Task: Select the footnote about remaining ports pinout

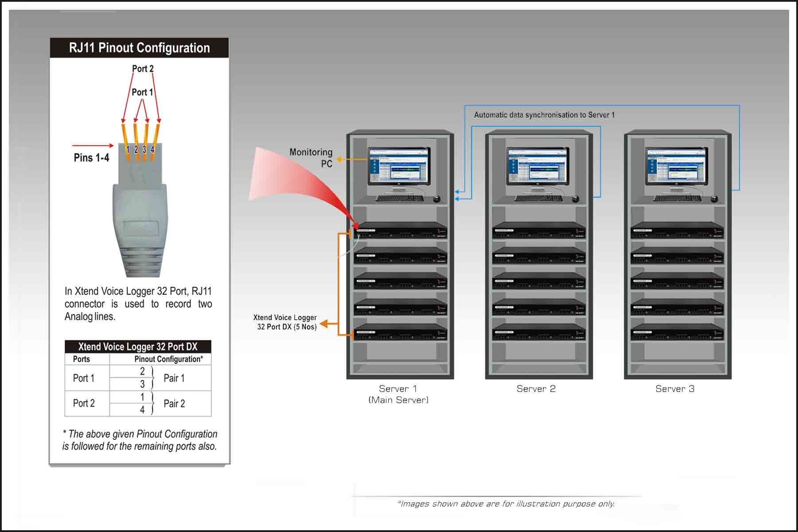Action: click(140, 440)
